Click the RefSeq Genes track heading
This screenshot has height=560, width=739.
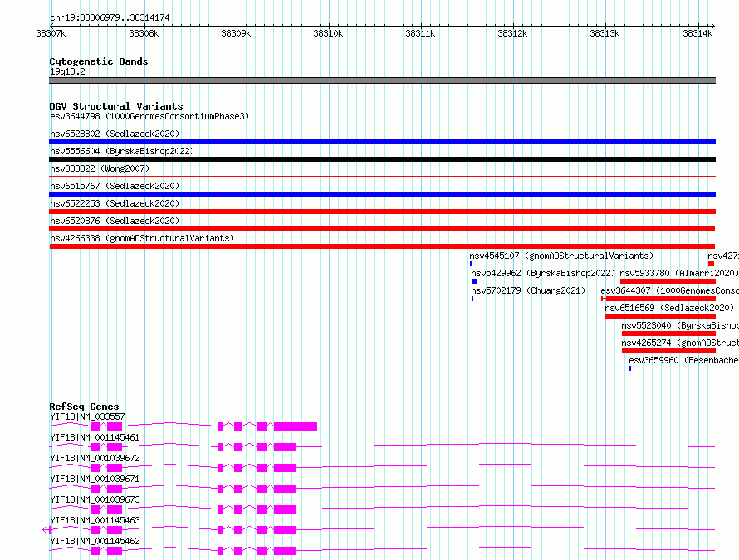[x=84, y=407]
